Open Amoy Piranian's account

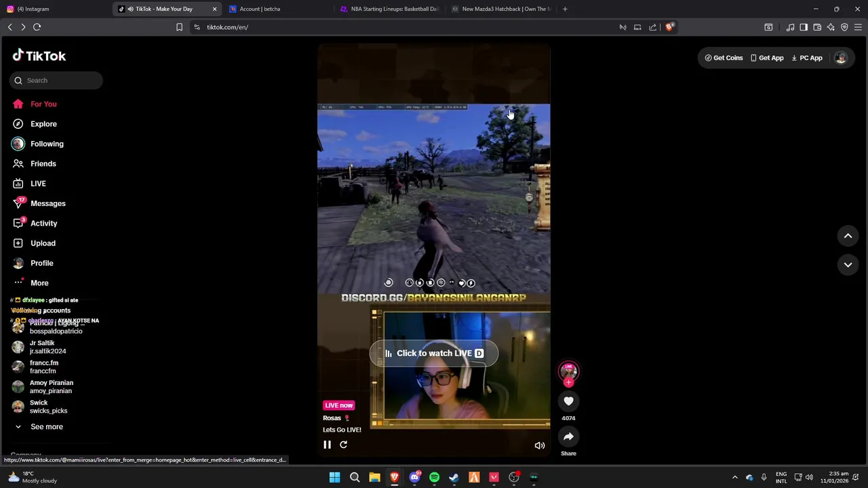coord(51,387)
